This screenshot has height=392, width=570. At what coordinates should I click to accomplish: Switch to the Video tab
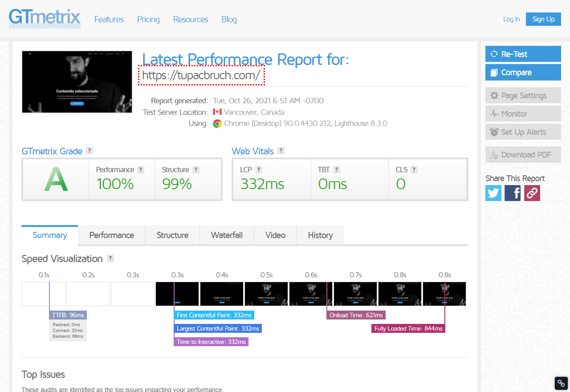[x=275, y=235]
